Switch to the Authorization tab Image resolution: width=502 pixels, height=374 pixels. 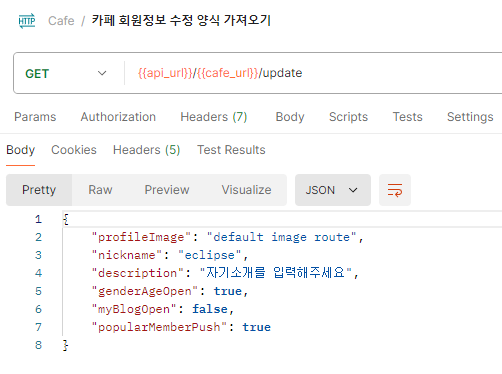pyautogui.click(x=118, y=117)
